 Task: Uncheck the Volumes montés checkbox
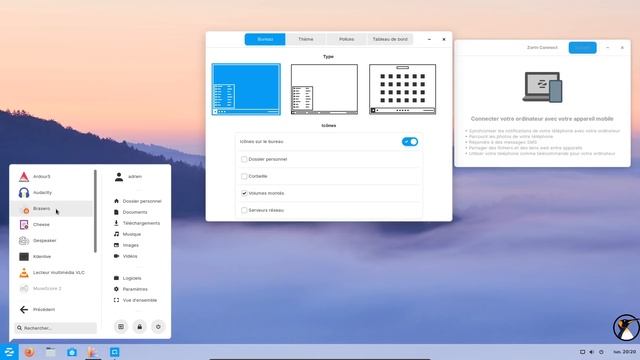click(x=244, y=193)
